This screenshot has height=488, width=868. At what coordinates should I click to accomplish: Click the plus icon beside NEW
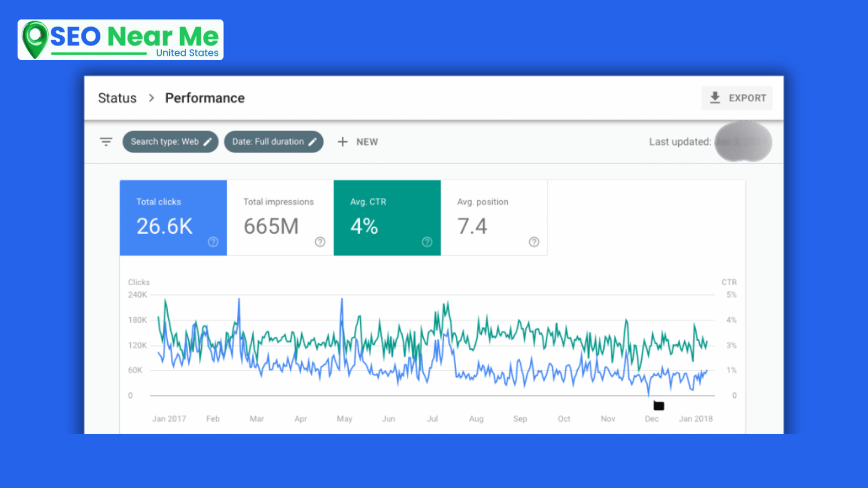[x=342, y=142]
